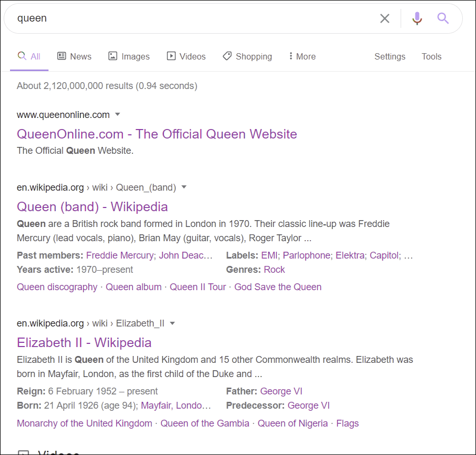The image size is (476, 455).
Task: Switch to the Images tab
Action: 129,56
